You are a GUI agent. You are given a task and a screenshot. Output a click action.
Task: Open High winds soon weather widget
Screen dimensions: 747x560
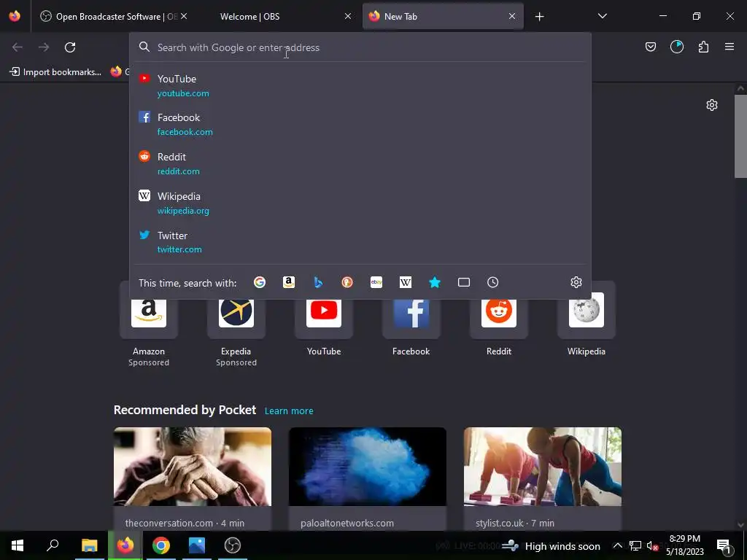551,545
